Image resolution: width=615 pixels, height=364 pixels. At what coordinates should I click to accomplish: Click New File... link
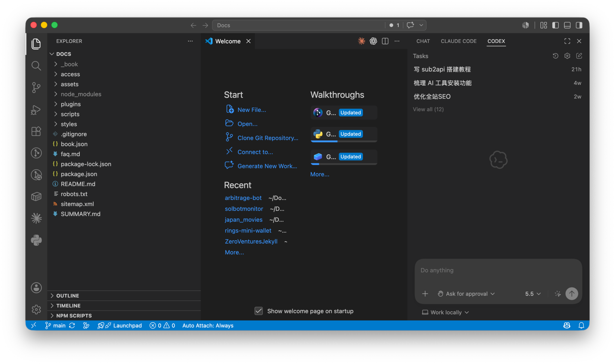click(252, 110)
